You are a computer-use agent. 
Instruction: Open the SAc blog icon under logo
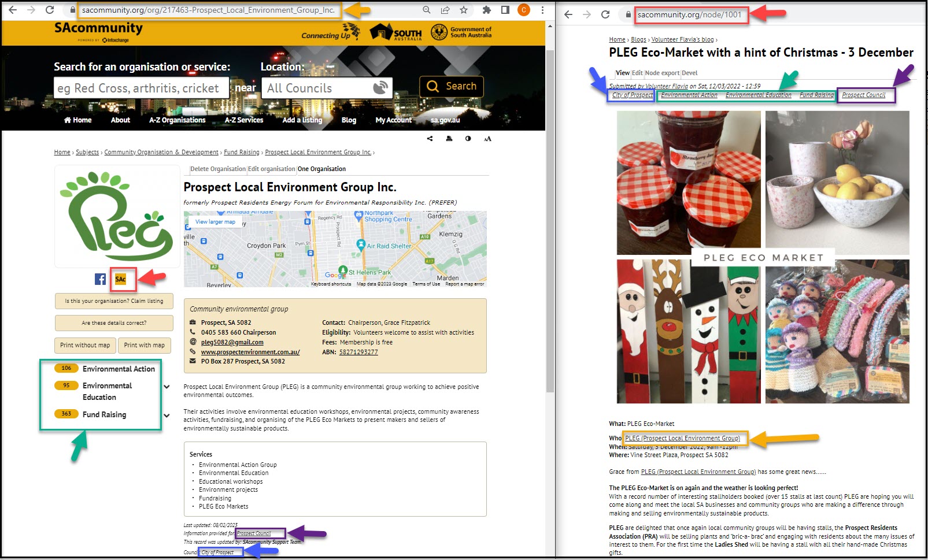pos(120,279)
